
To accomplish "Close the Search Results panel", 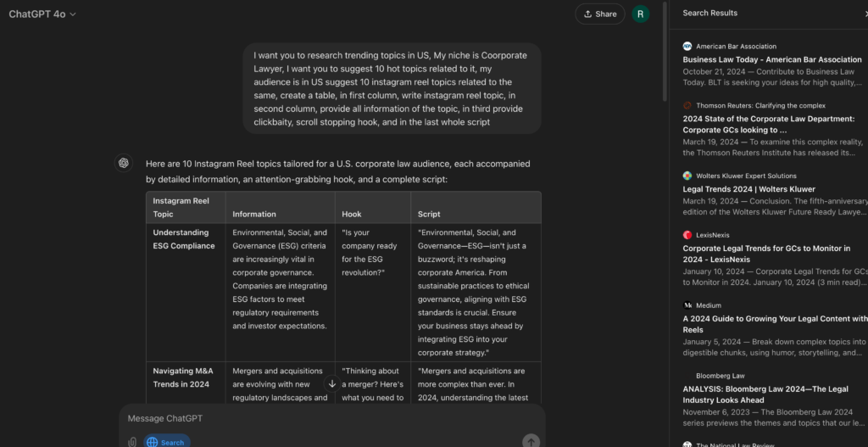I will [x=864, y=14].
